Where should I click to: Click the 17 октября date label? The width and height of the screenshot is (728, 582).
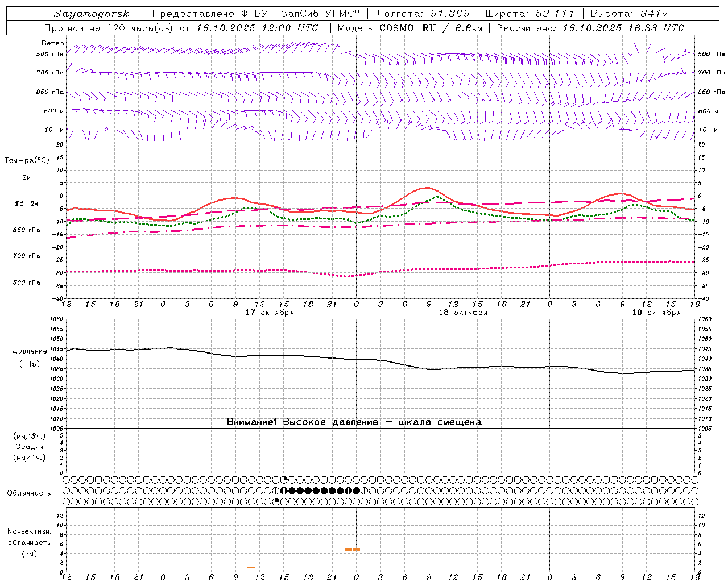pos(270,313)
